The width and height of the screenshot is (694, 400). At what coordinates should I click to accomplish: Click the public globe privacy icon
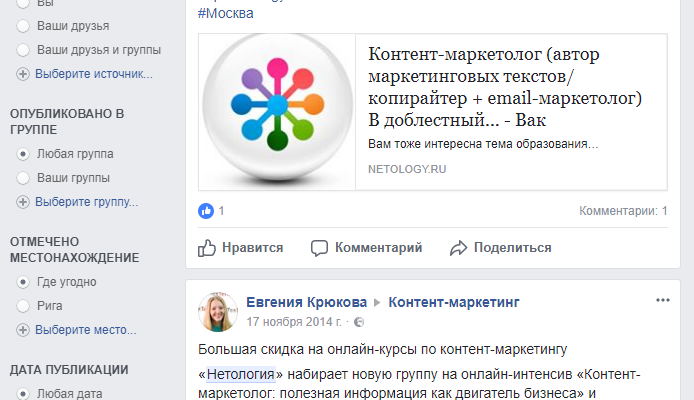(x=359, y=322)
